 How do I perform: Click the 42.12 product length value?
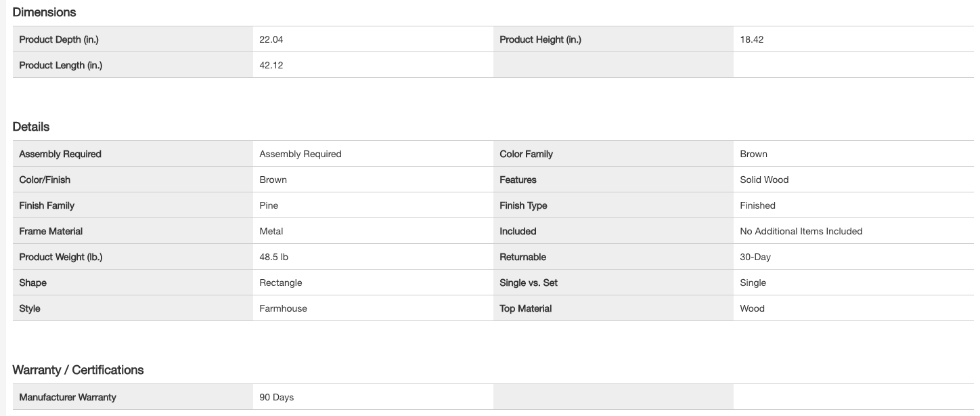[x=271, y=66]
